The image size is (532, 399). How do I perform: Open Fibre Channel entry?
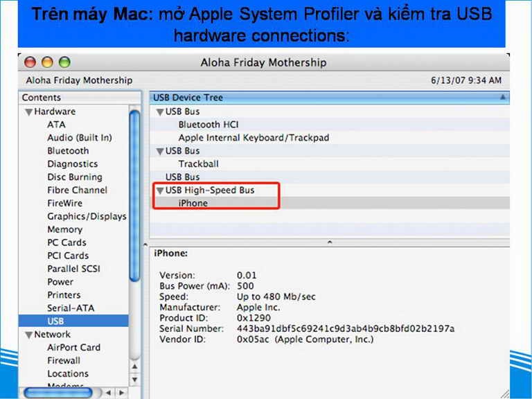pos(77,190)
